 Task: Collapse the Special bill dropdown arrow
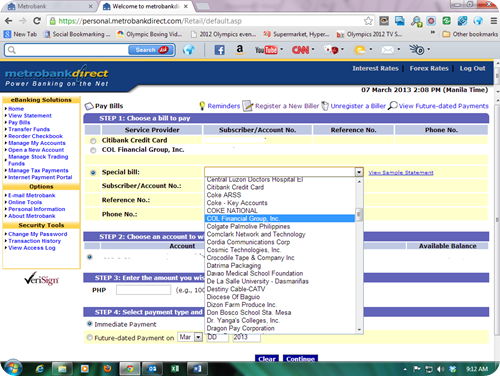pyautogui.click(x=359, y=172)
